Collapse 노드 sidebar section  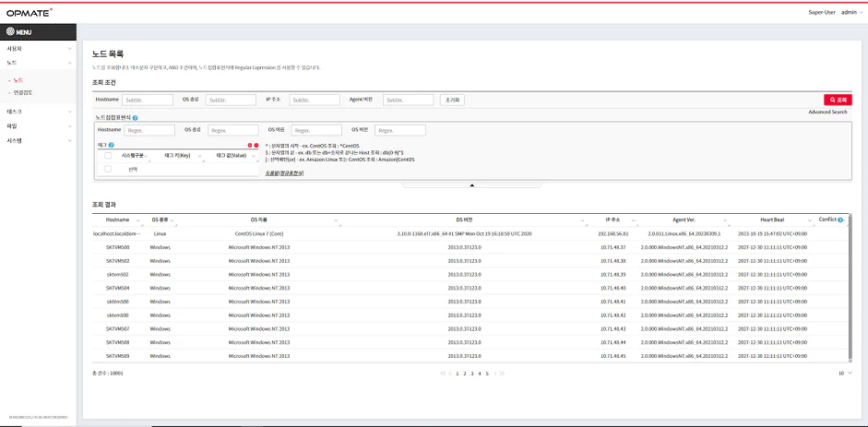[x=38, y=63]
